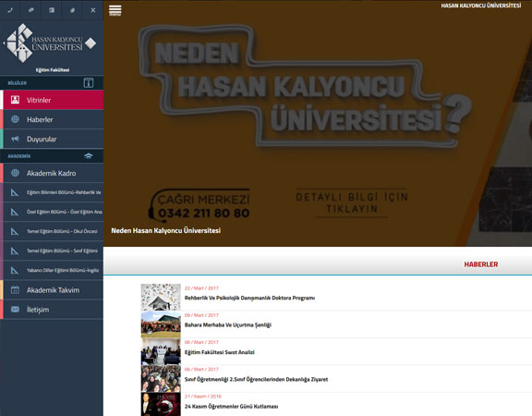Viewport: 532px width, 416px height.
Task: Open Duyurular in the sidebar menu
Action: tap(52, 139)
